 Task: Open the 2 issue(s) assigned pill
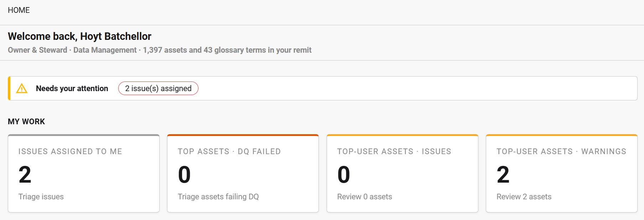158,88
